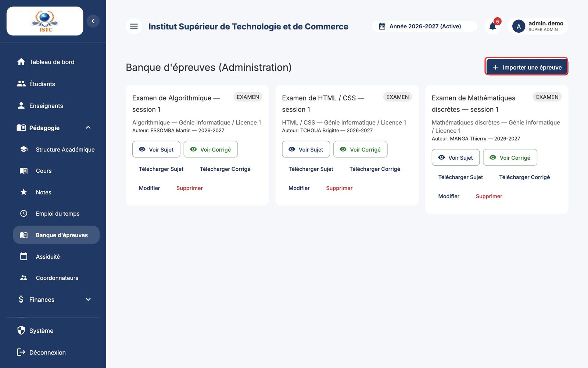Click the logout icon for Déconnexion
588x368 pixels.
[x=21, y=352]
